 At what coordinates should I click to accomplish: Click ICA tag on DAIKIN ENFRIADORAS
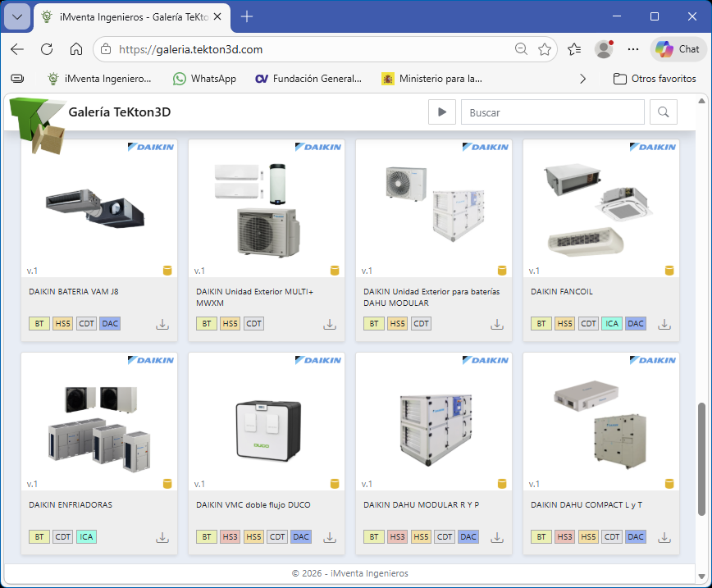[86, 536]
